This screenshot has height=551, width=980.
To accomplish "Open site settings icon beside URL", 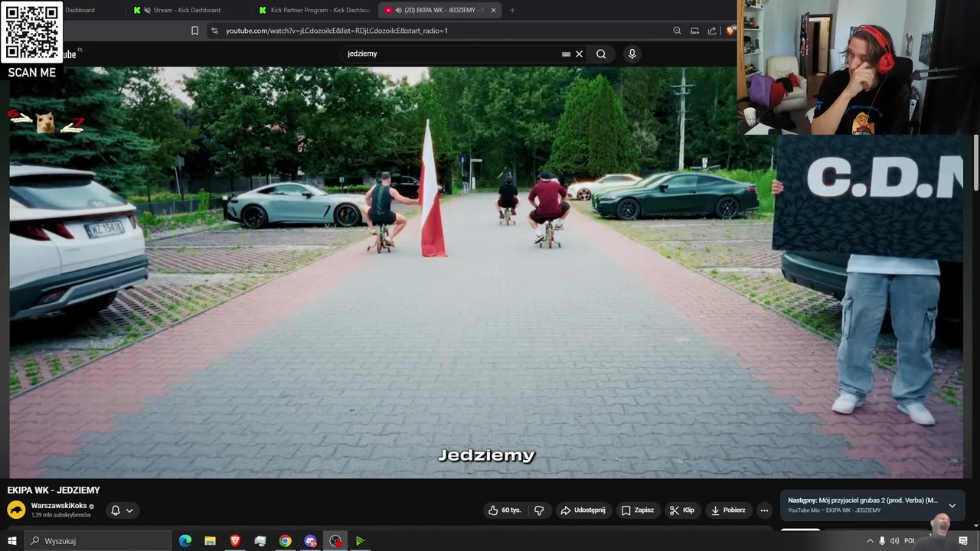I will 214,31.
